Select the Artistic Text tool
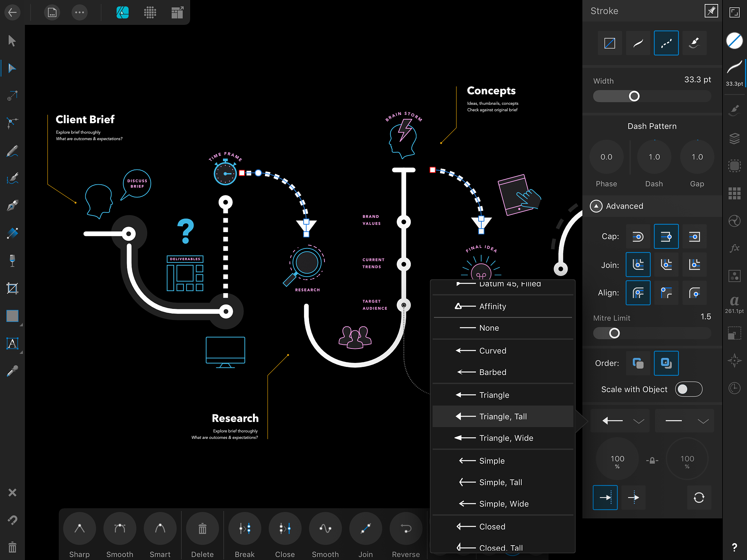 (x=12, y=344)
